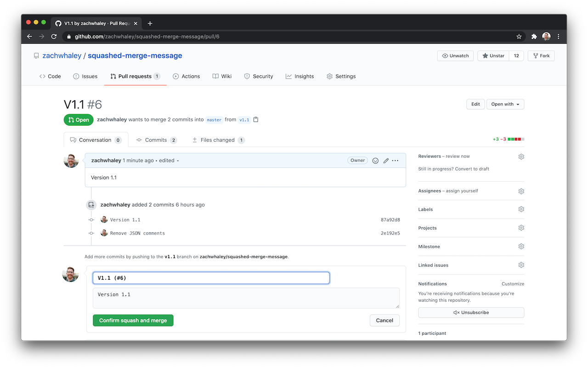Fork the repository
The height and width of the screenshot is (368, 588).
tap(541, 56)
